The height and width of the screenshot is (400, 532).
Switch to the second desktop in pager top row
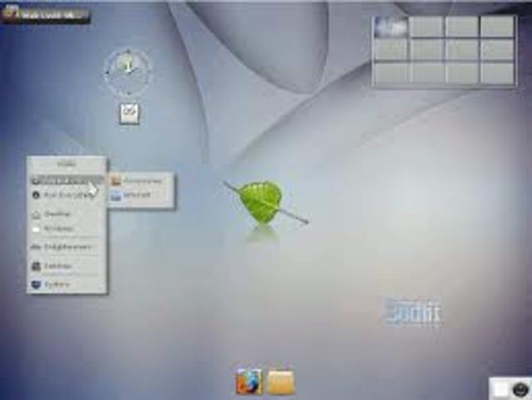pos(426,27)
